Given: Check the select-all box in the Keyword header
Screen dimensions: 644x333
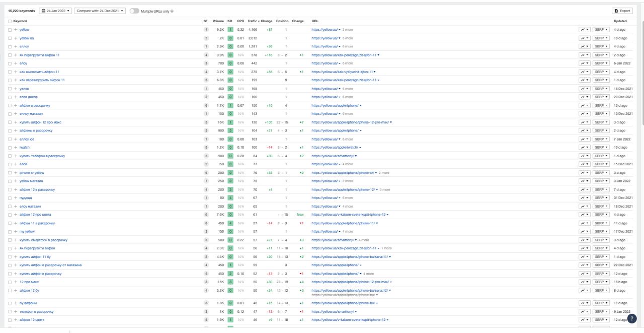Looking at the screenshot, I should (x=10, y=21).
